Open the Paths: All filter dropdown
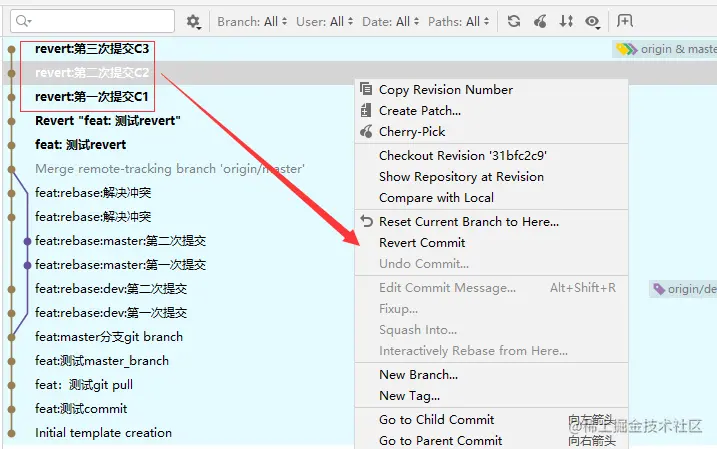717x449 pixels. click(459, 21)
